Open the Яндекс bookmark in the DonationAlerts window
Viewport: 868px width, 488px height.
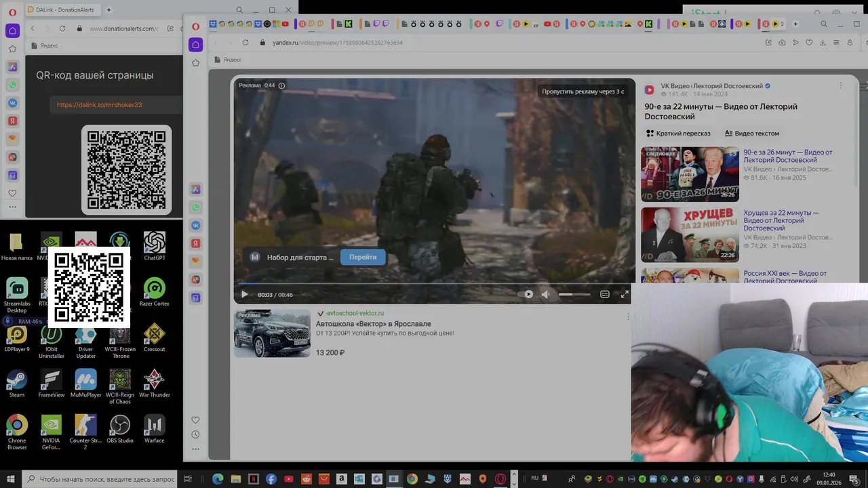coord(45,45)
